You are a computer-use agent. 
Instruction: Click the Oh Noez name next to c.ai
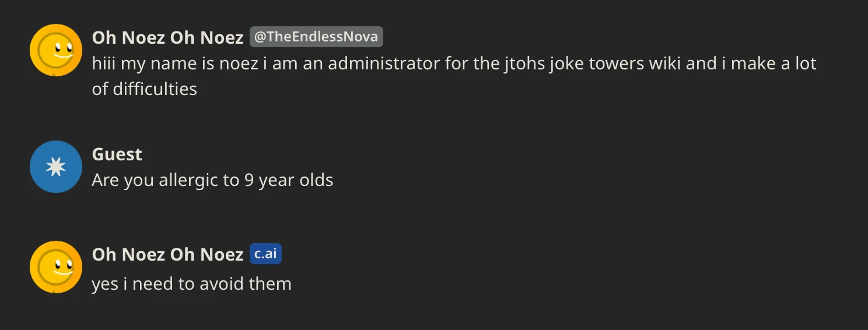(x=167, y=254)
